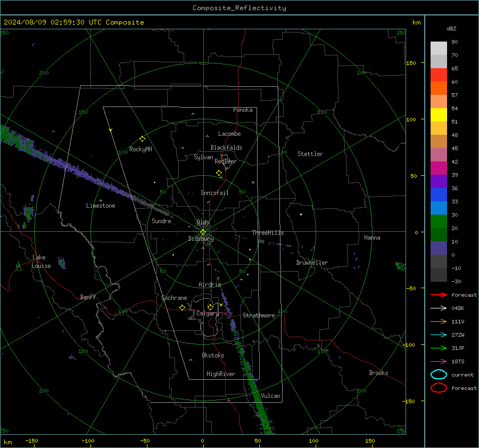
Task: Click the Innisfail city label
Action: (214, 193)
